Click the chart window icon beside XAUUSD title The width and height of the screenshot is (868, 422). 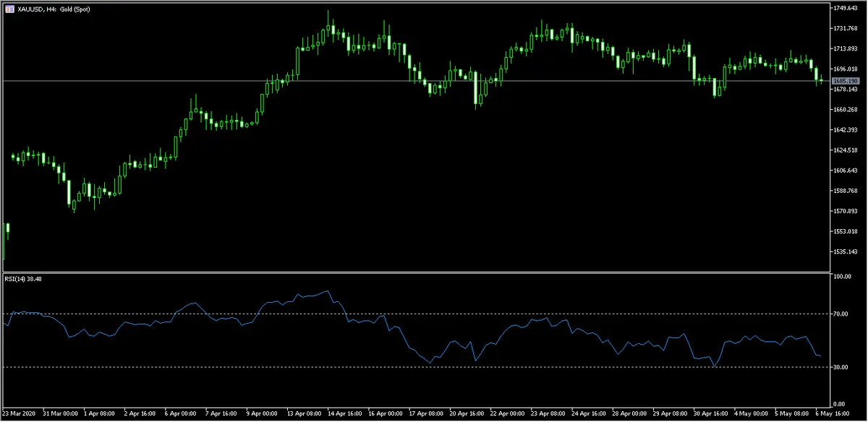(x=8, y=7)
